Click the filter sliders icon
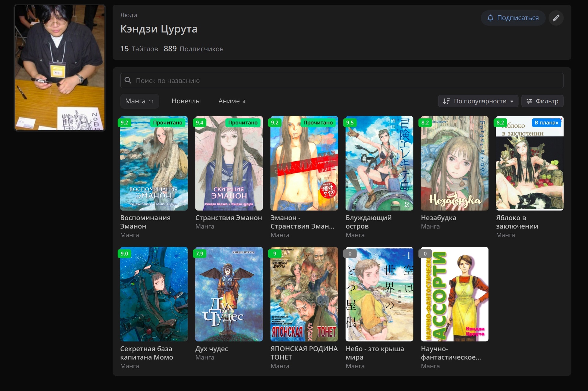The width and height of the screenshot is (588, 391). click(529, 101)
